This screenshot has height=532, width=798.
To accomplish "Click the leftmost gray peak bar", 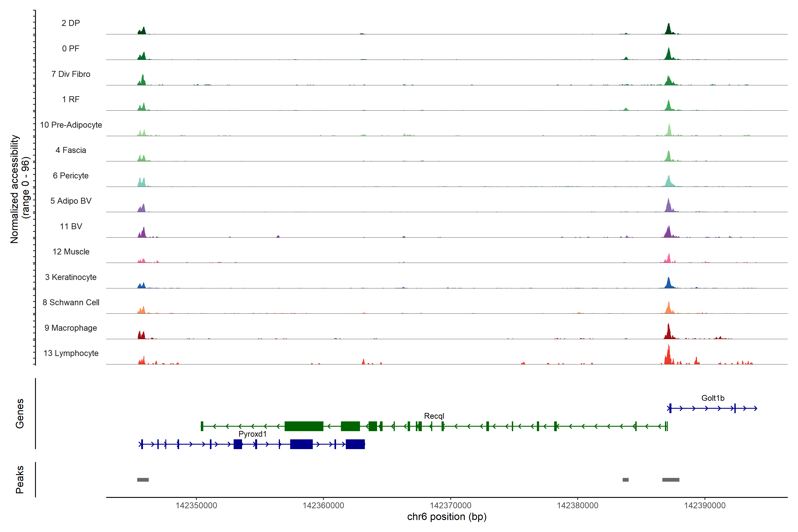I will (143, 480).
